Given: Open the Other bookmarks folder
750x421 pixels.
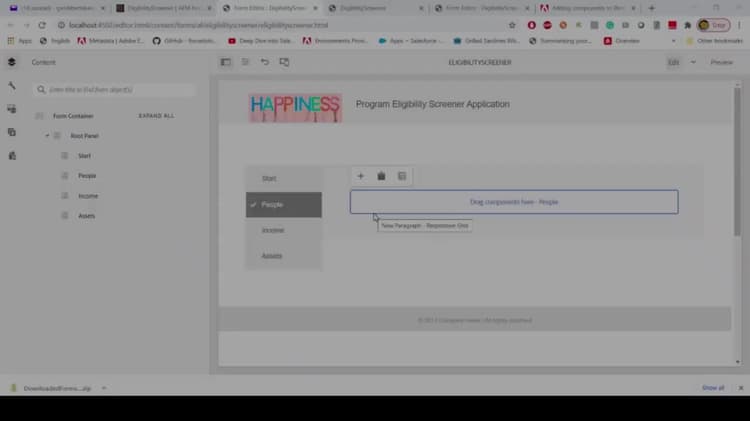Looking at the screenshot, I should point(715,41).
